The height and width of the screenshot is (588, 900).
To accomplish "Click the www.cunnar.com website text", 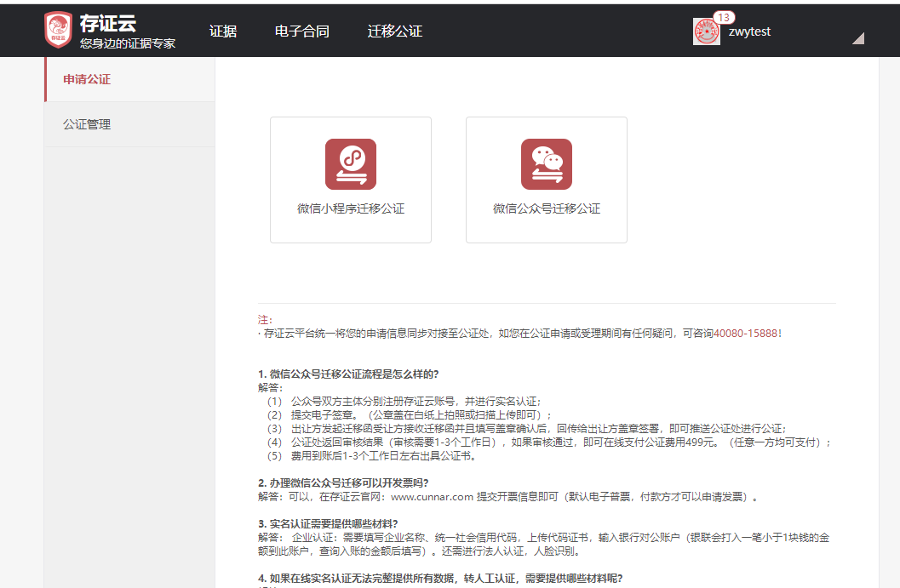I will pyautogui.click(x=432, y=497).
